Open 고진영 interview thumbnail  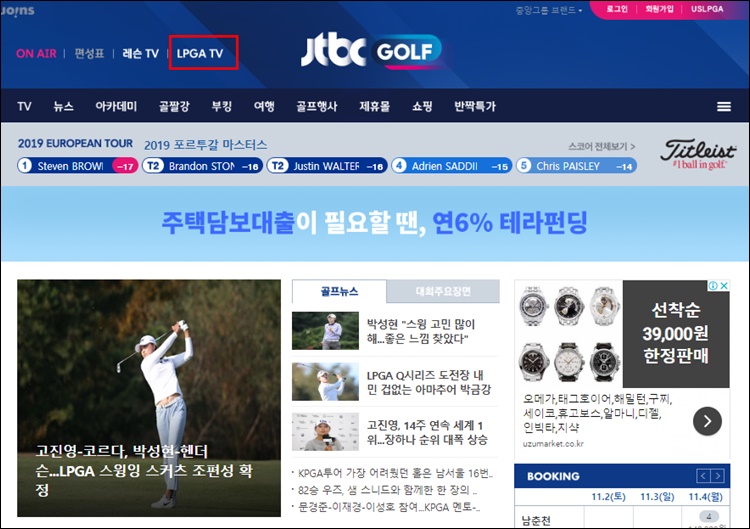pos(325,432)
